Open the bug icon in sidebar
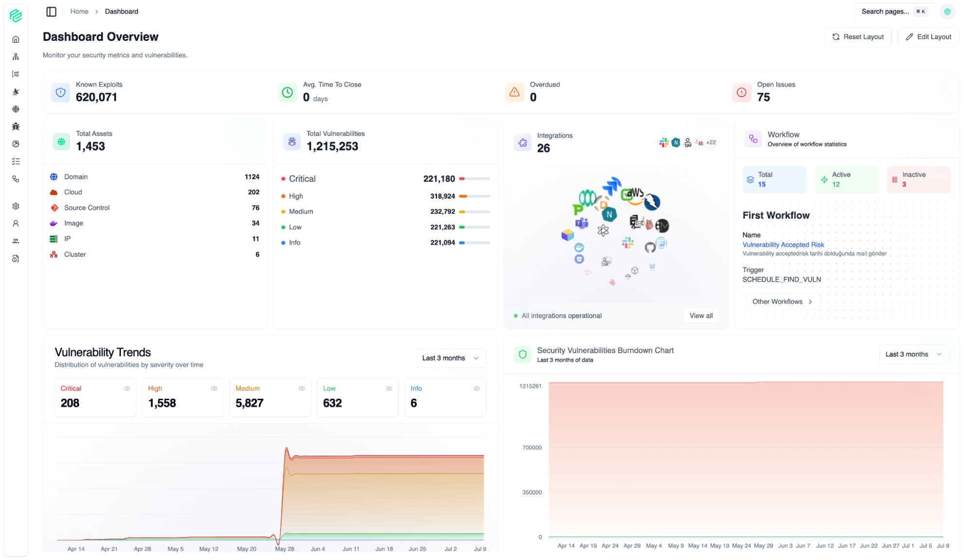The height and width of the screenshot is (560, 971). point(16,126)
